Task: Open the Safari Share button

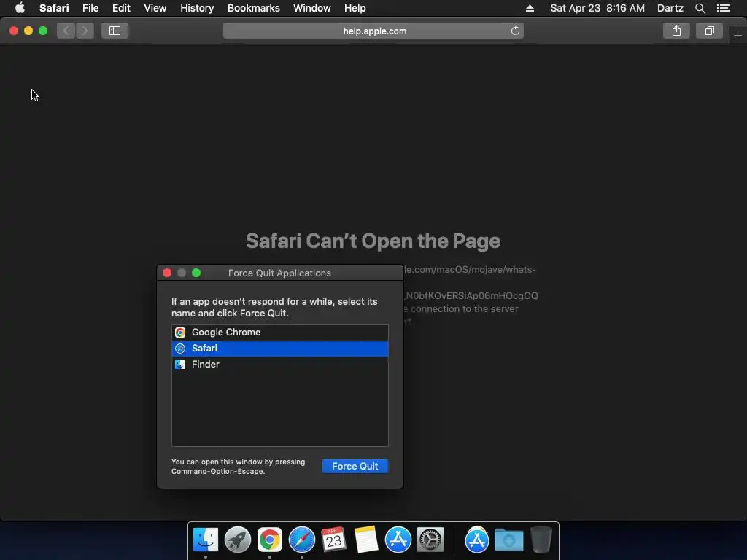Action: point(676,31)
